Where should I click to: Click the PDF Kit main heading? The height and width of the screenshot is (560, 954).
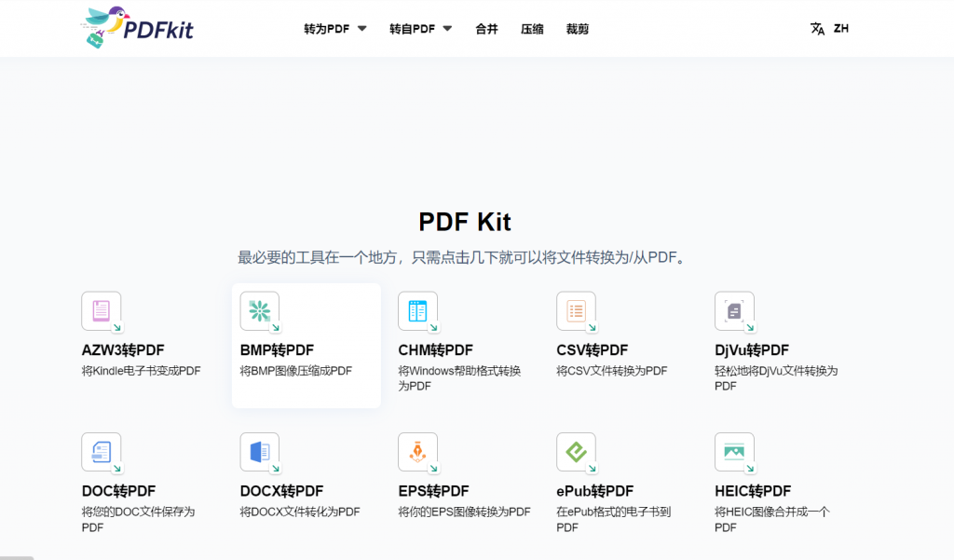click(465, 222)
